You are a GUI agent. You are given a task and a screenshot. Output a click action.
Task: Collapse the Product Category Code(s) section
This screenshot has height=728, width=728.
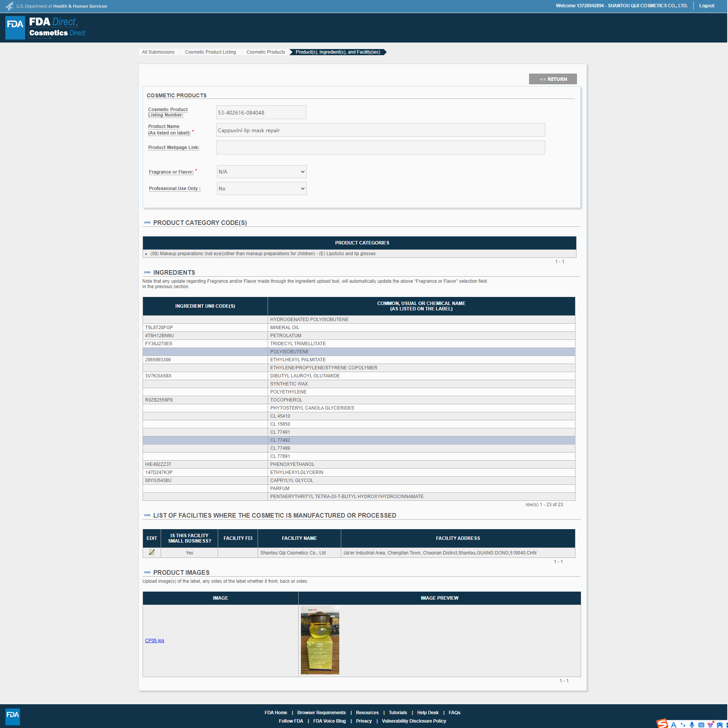[147, 223]
